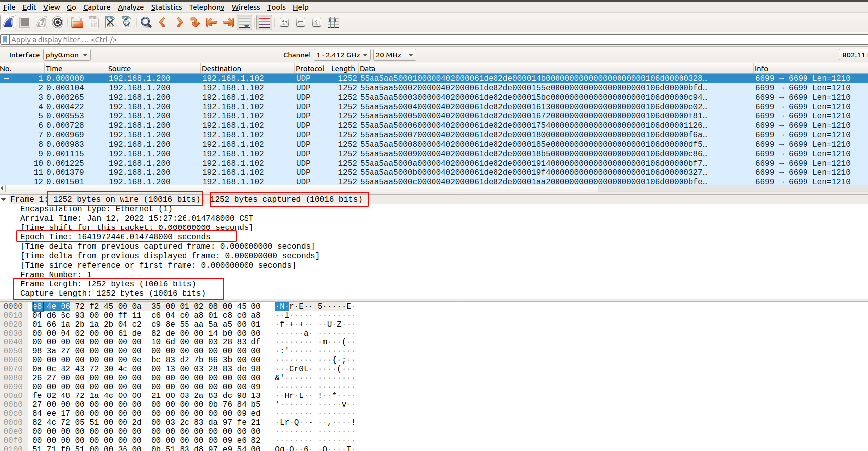Sort packets by No. column
Screen dimensions: 868x451
22,68
